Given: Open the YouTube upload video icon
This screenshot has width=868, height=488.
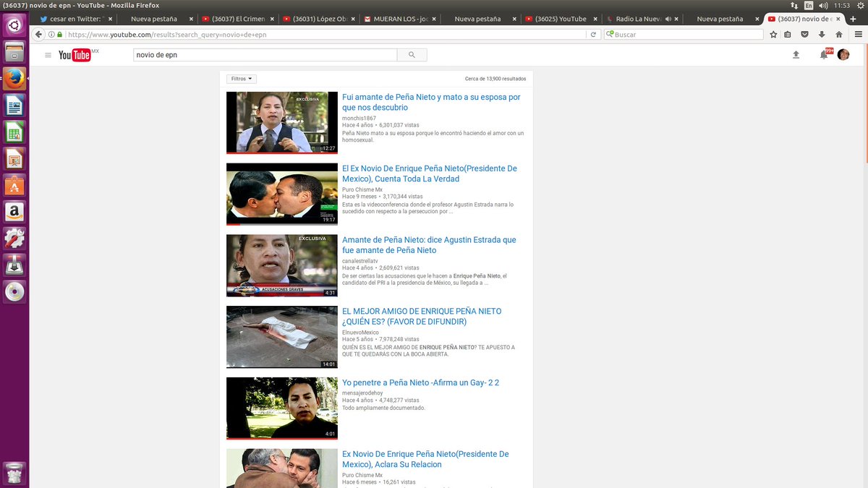Looking at the screenshot, I should coord(796,54).
